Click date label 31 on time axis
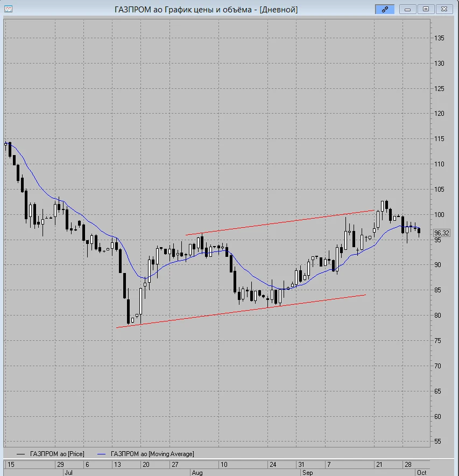This screenshot has height=476, width=459. coord(301,465)
